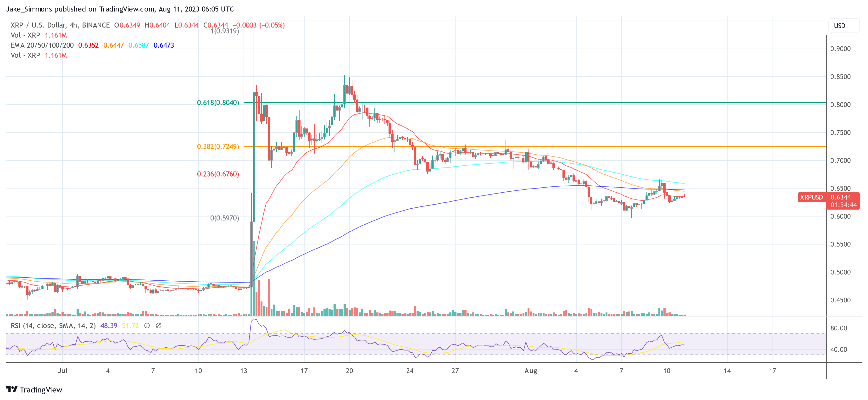Screen dimensions: 868x400
Task: Click the 0.236(0.6760) Fibonacci level label
Action: point(218,174)
